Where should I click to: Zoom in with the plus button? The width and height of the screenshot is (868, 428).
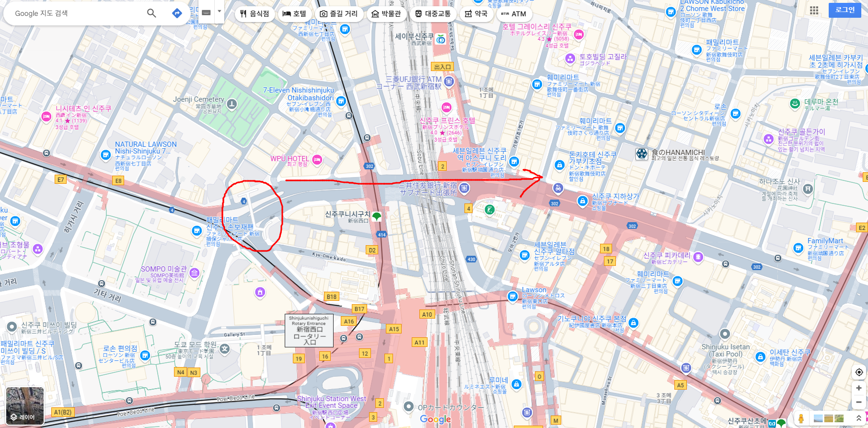click(859, 388)
